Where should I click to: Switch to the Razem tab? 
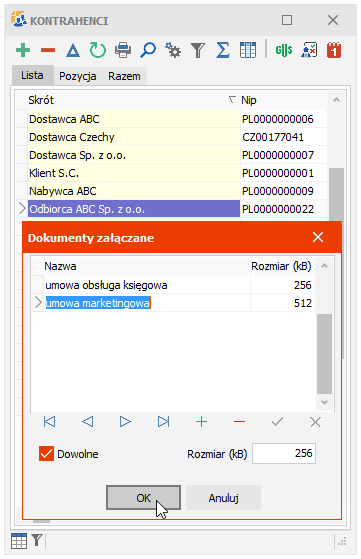pyautogui.click(x=124, y=76)
